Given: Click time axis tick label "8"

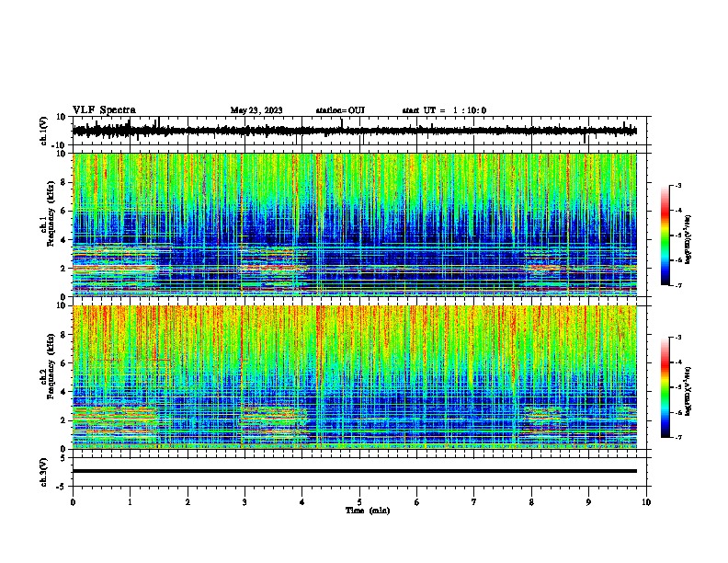Looking at the screenshot, I should [531, 502].
